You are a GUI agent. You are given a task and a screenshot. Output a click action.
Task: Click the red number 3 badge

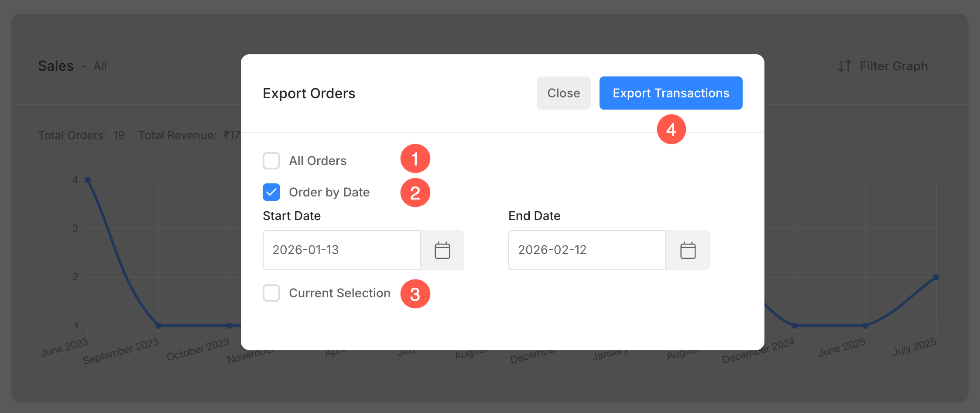pos(415,294)
